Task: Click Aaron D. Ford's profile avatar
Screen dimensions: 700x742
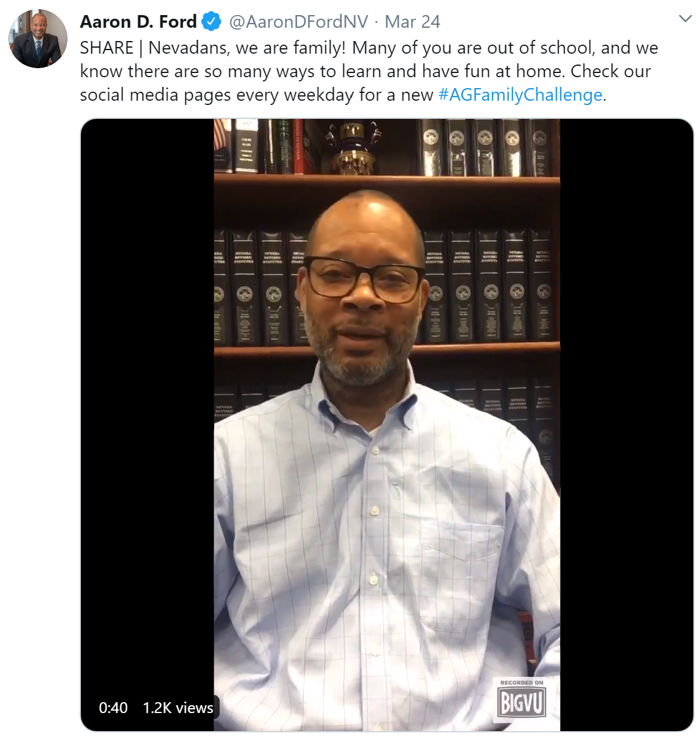Action: (x=38, y=39)
